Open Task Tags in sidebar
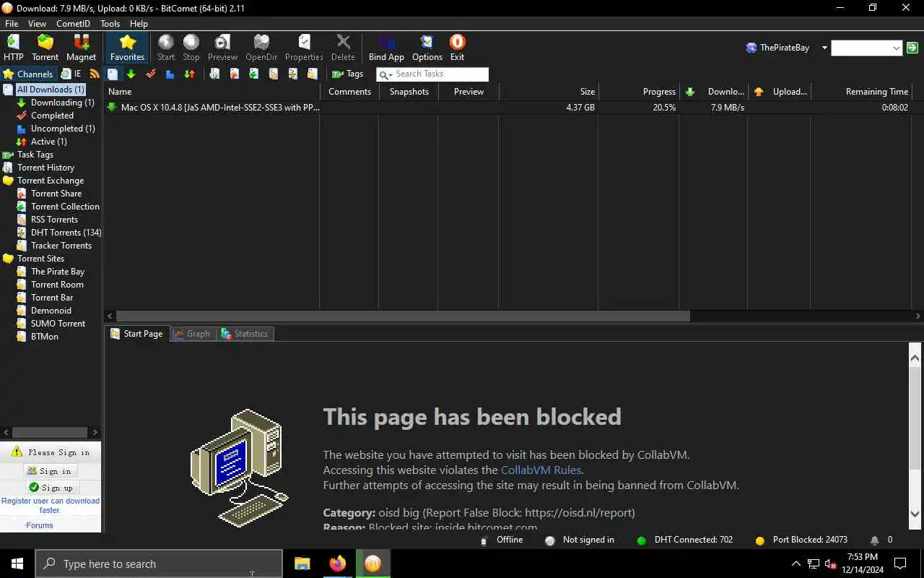Screen dimensions: 924x578 click(35, 155)
